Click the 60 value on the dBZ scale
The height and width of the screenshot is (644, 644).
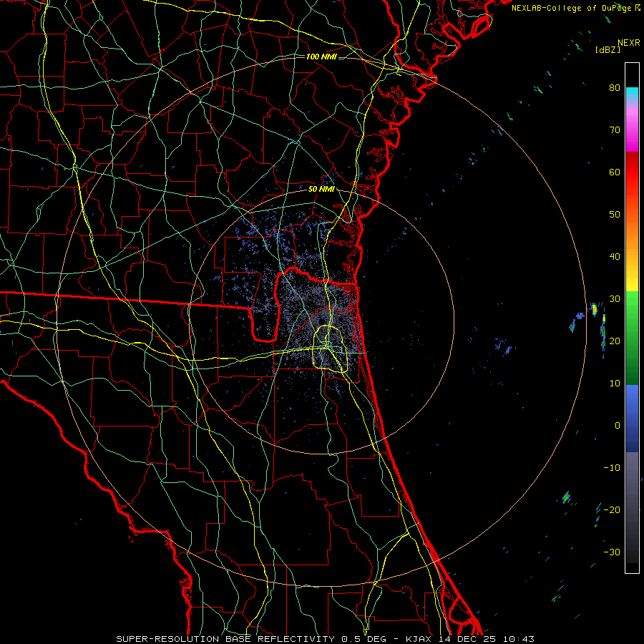tap(615, 172)
